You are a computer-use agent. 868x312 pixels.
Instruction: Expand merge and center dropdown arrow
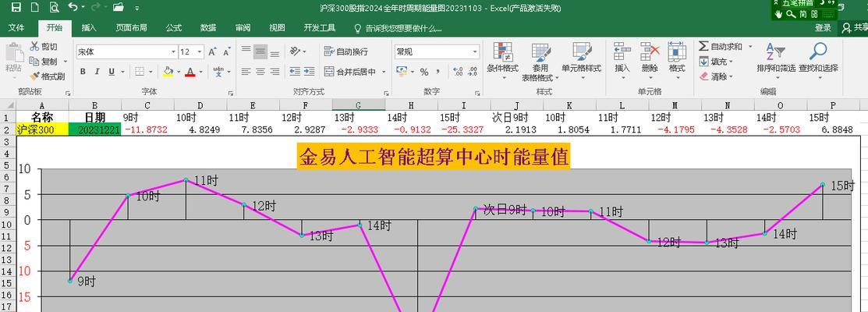pyautogui.click(x=384, y=71)
